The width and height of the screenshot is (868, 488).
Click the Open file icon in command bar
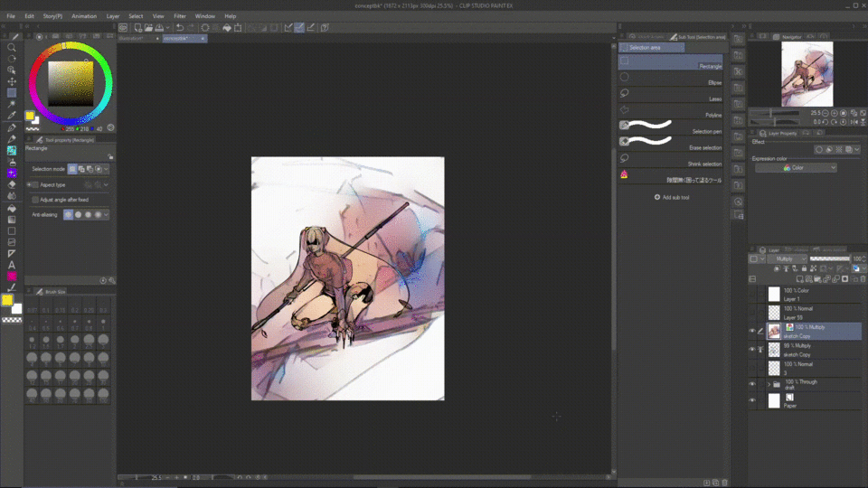pos(148,28)
